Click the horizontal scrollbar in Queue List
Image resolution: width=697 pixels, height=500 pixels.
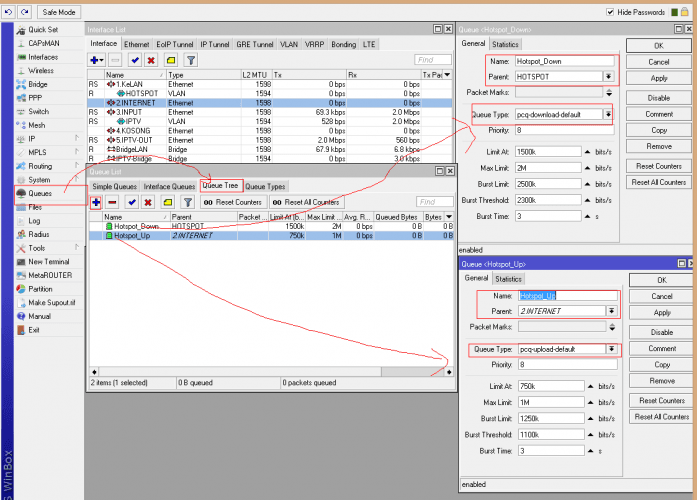(272, 372)
